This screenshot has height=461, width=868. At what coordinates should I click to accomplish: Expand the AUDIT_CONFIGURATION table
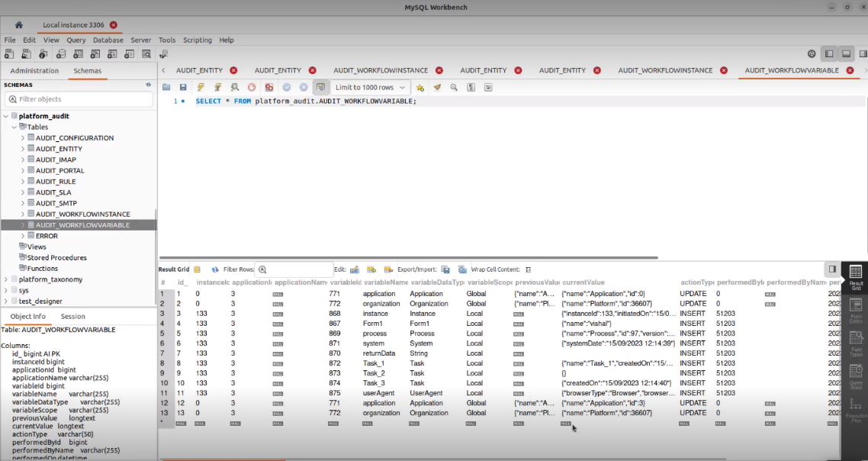tap(23, 138)
